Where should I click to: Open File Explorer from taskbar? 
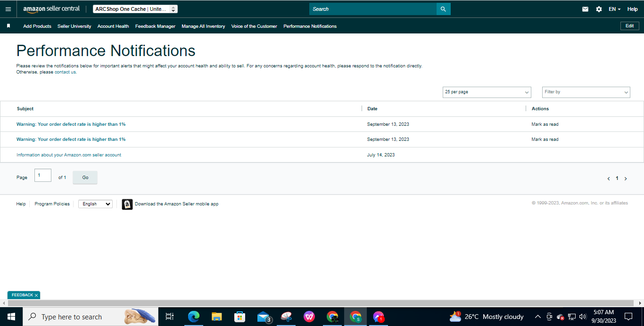point(216,317)
